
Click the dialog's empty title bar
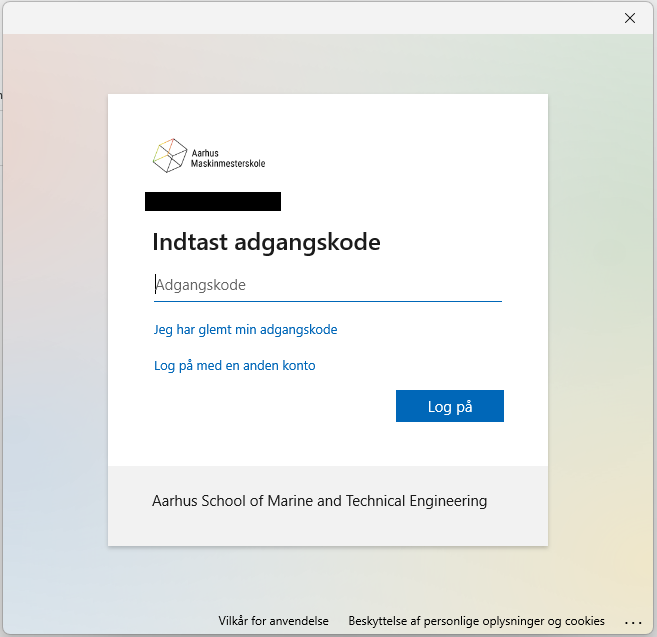(x=300, y=18)
